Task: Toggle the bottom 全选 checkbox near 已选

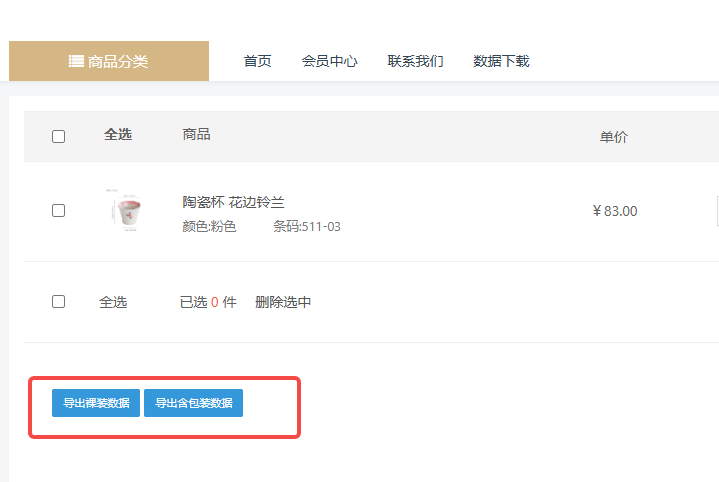Action: (58, 302)
